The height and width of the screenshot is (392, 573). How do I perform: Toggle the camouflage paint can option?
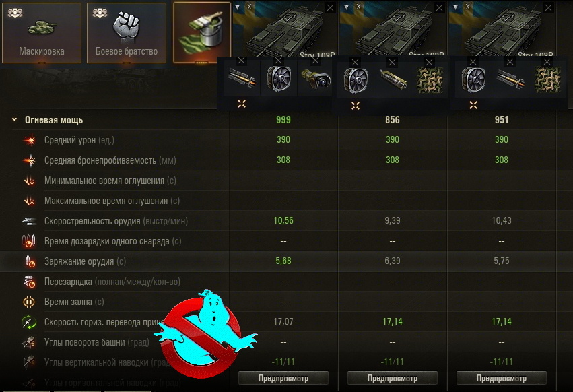click(x=202, y=32)
